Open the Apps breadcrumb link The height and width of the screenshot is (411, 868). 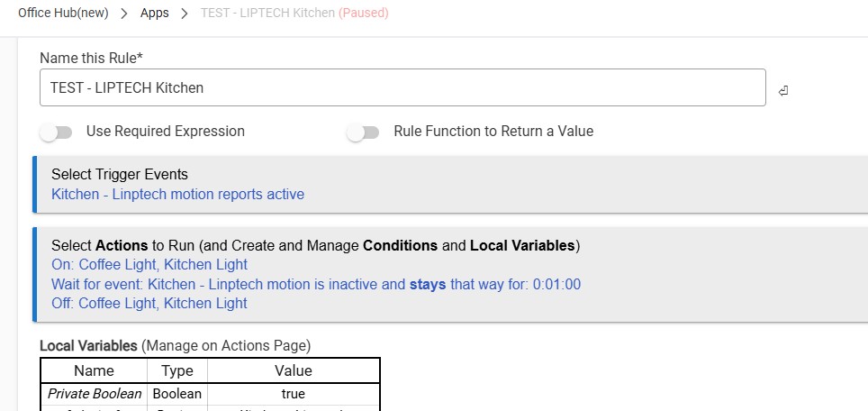(x=154, y=14)
